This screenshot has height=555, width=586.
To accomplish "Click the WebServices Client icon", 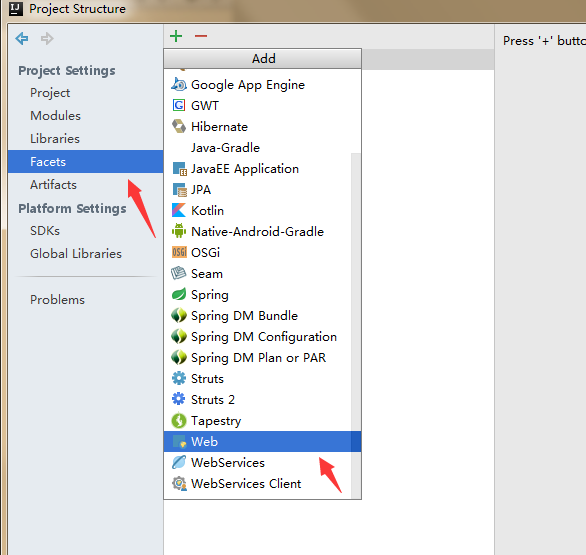I will [179, 484].
